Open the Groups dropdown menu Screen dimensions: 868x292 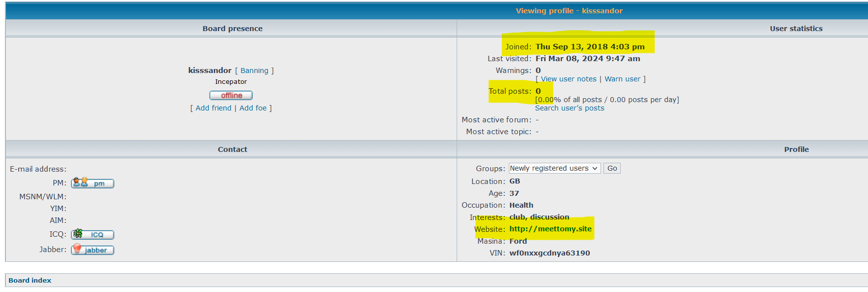pyautogui.click(x=554, y=169)
